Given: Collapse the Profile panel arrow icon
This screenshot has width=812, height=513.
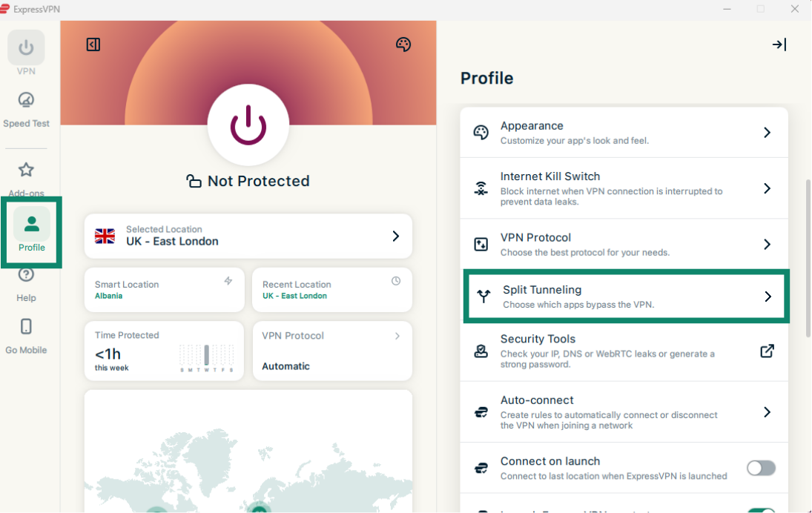Looking at the screenshot, I should coord(779,44).
